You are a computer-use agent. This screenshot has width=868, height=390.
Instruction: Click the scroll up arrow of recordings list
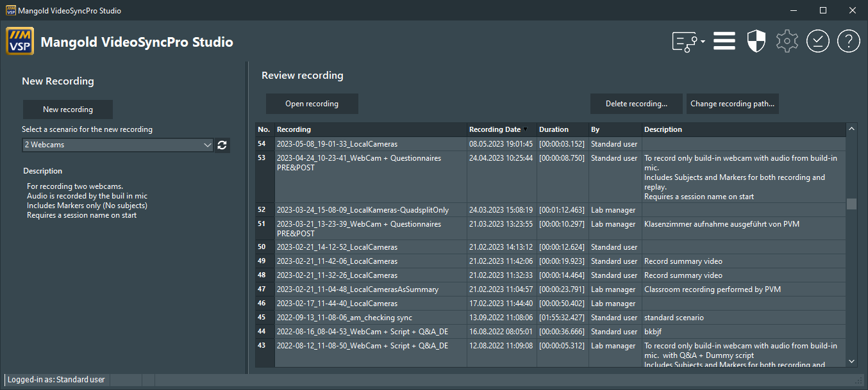point(851,129)
